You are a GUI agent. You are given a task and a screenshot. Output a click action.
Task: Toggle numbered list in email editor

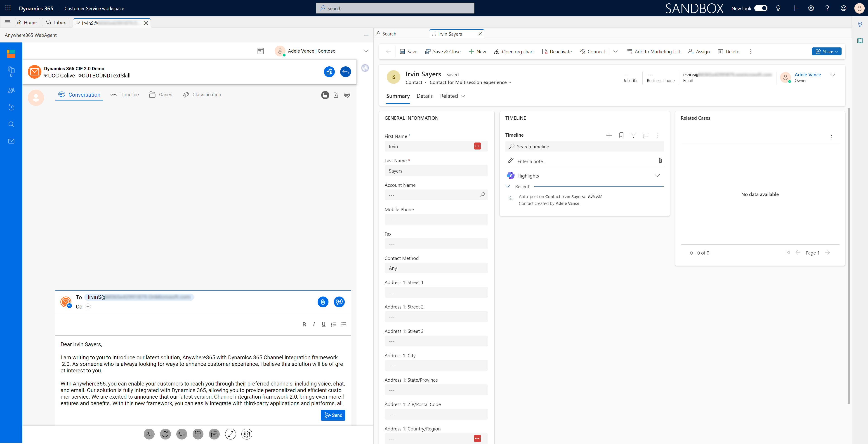[x=334, y=324]
